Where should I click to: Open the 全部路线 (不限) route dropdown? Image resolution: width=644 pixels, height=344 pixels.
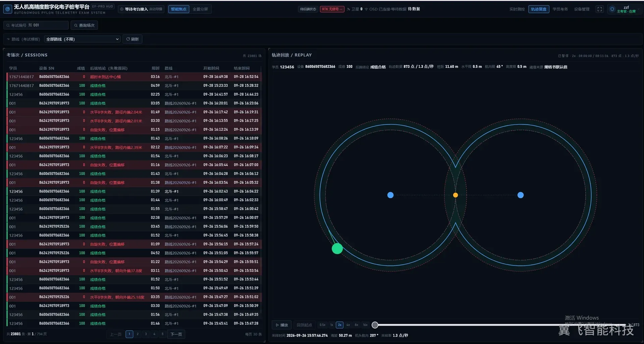82,39
